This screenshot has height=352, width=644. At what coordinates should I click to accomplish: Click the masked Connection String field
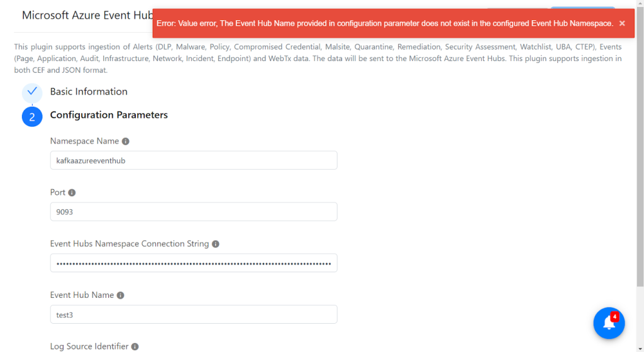194,263
